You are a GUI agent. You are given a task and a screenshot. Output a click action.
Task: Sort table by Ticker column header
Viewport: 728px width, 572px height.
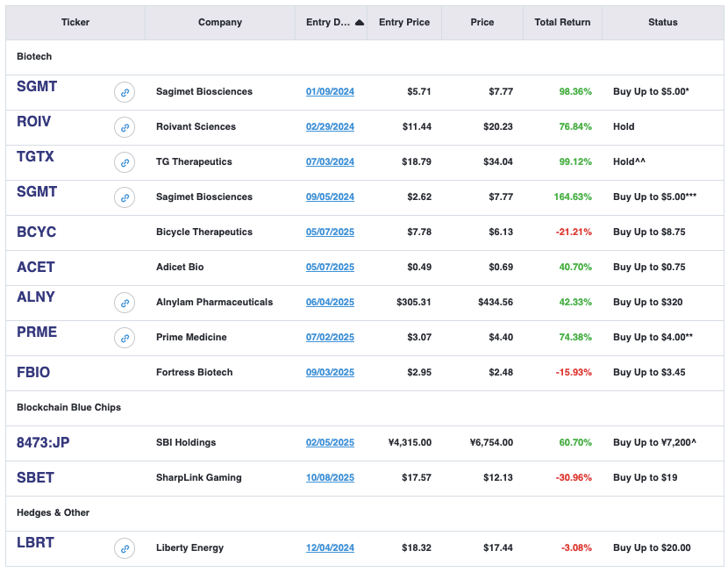75,23
